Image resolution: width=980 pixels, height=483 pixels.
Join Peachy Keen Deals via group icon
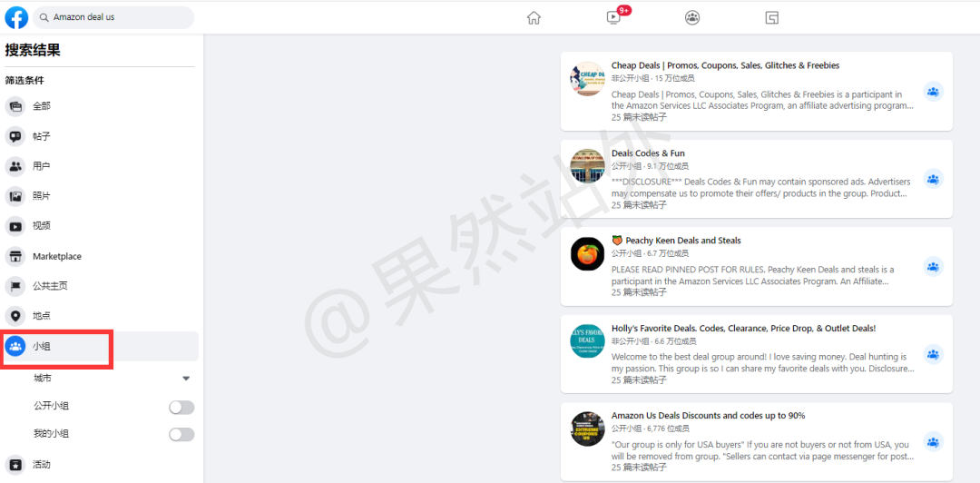coord(933,267)
